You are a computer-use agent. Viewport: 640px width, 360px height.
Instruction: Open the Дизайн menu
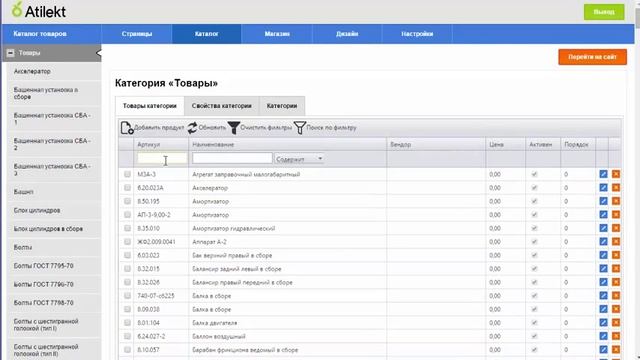click(x=347, y=34)
